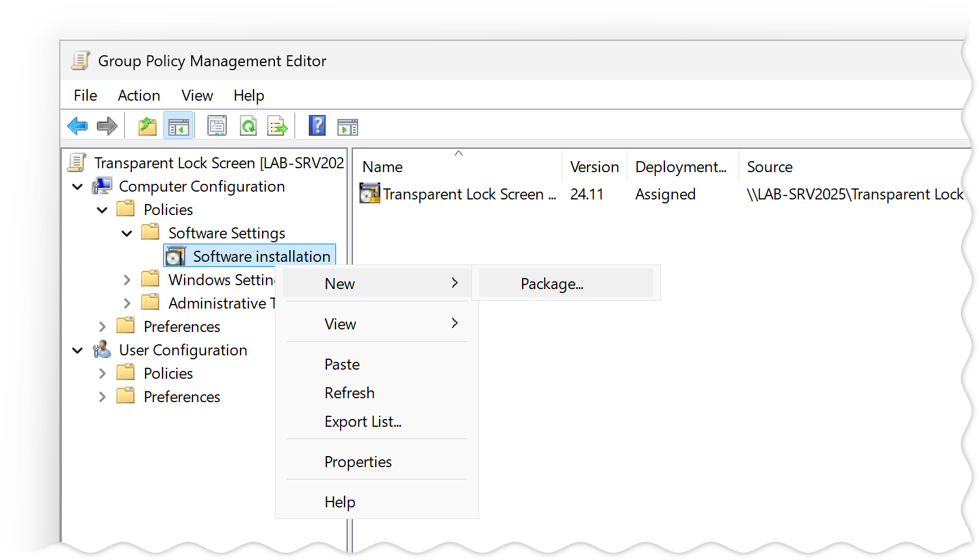
Task: Click the Computer Configuration Preferences folder icon
Action: [126, 325]
